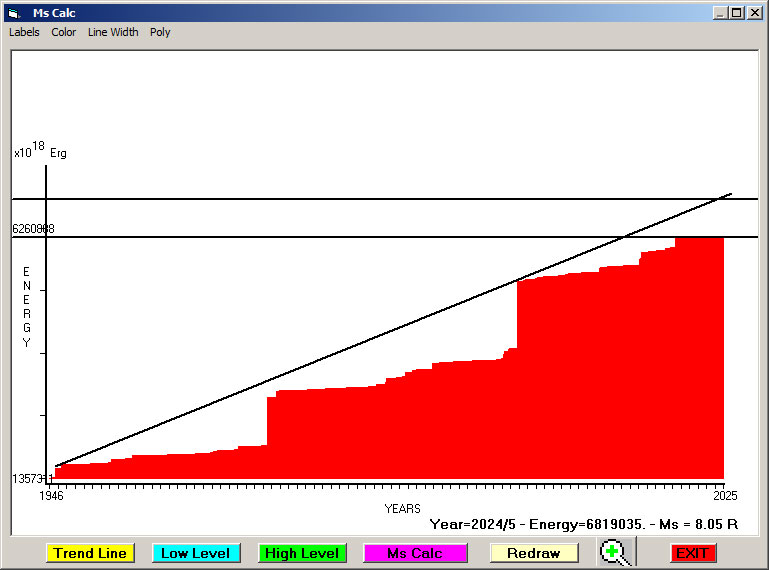The image size is (769, 570).
Task: Open the Color menu
Action: click(x=64, y=32)
